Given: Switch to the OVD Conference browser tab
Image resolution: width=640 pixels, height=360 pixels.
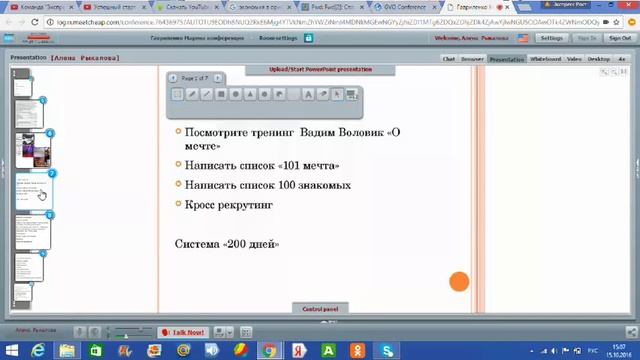Looking at the screenshot, I should coord(405,7).
